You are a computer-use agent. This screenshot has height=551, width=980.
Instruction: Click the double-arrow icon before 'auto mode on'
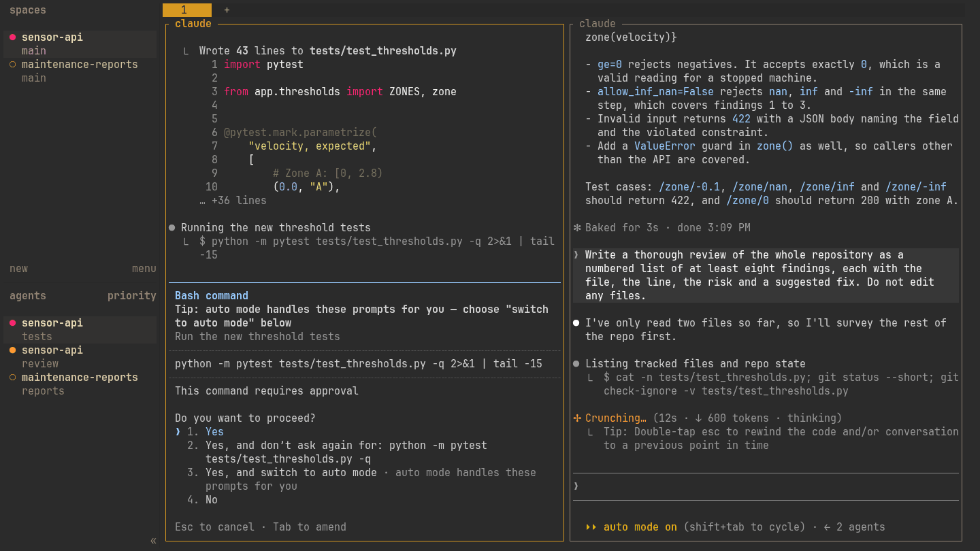(x=591, y=527)
